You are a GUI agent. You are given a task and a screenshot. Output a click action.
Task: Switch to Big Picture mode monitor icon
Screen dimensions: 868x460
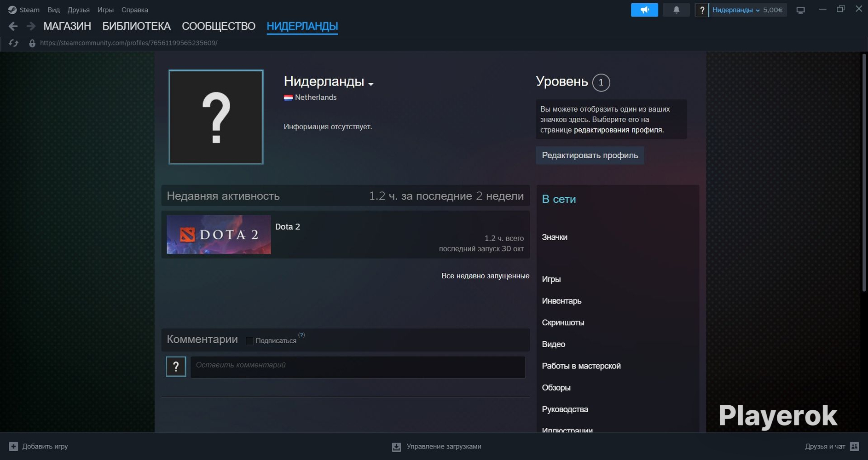801,10
